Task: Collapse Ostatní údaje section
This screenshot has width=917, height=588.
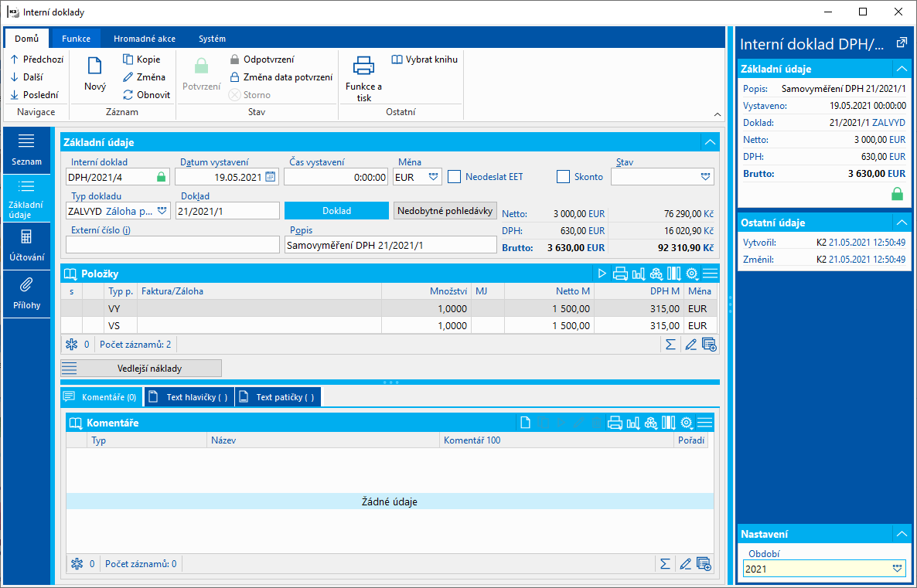Action: click(902, 223)
